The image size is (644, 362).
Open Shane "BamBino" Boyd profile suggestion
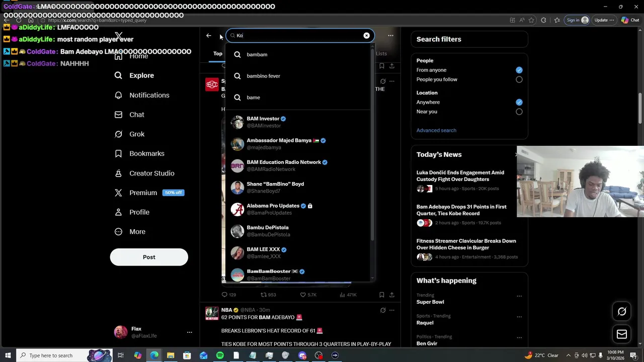tap(297, 188)
